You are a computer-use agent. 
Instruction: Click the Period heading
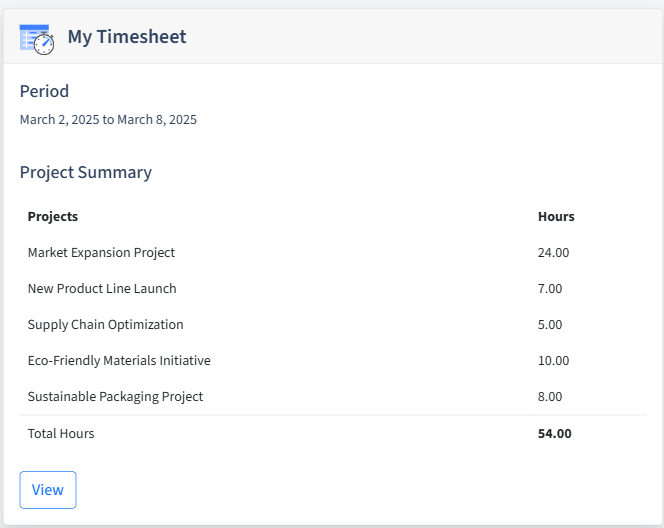(x=44, y=91)
